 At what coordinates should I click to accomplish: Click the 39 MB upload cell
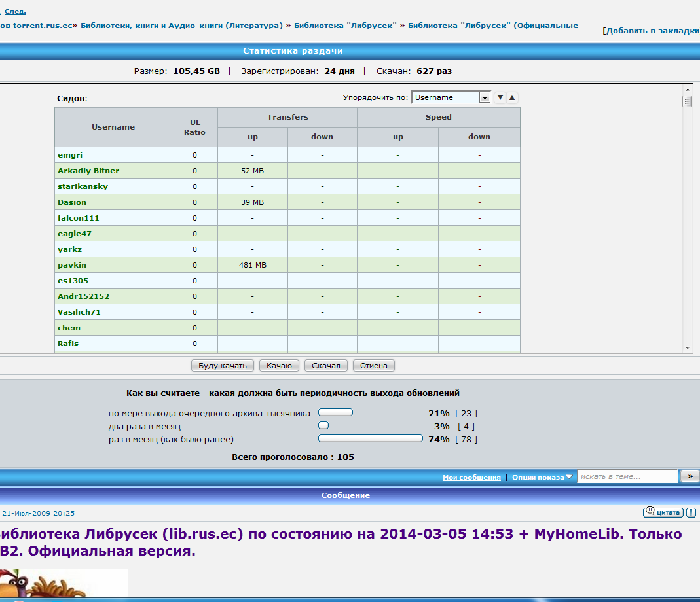tap(252, 202)
